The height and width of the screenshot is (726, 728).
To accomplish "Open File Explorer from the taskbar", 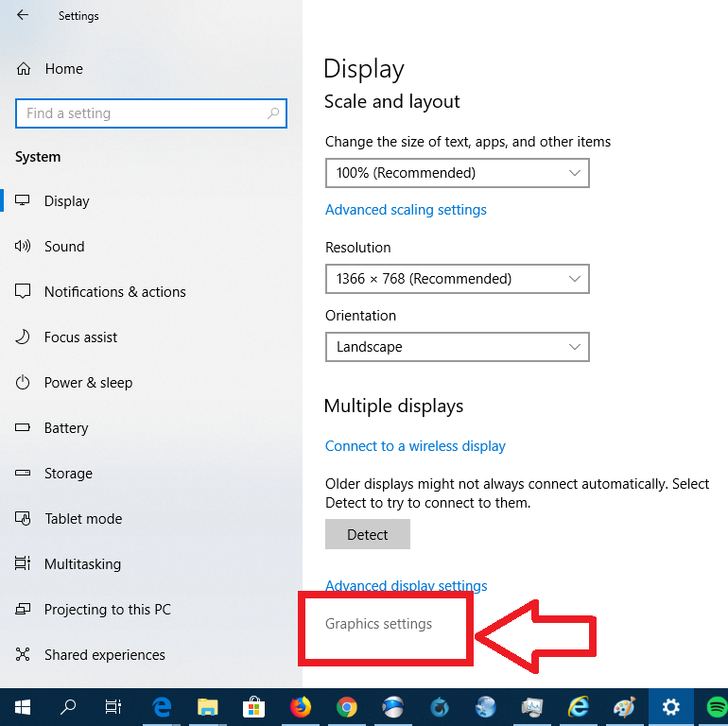I will [208, 707].
